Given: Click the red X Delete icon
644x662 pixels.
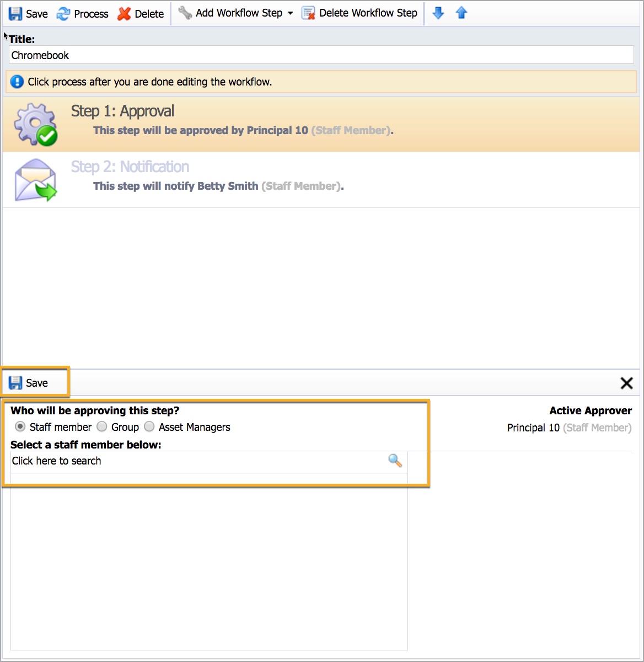Looking at the screenshot, I should click(124, 13).
